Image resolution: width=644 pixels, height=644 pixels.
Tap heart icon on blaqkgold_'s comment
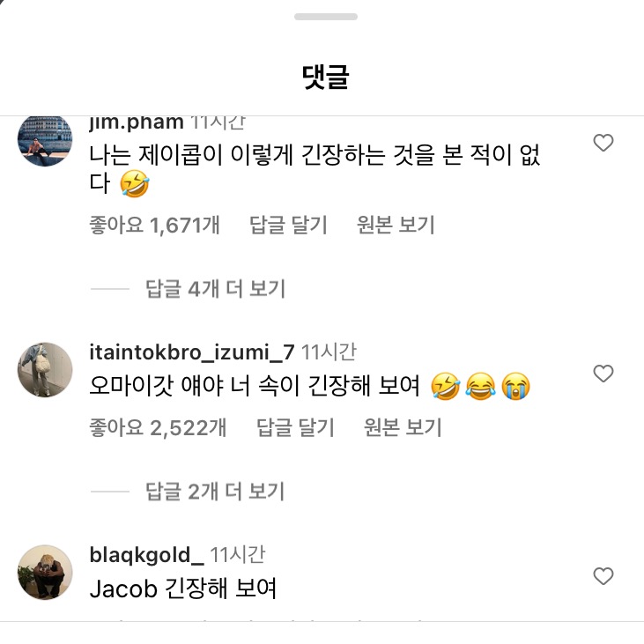coord(603,577)
